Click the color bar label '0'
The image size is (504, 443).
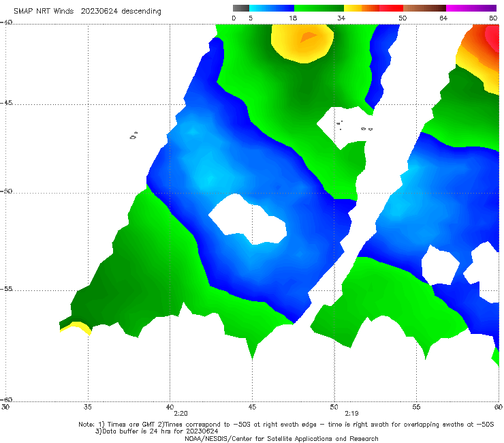[234, 18]
